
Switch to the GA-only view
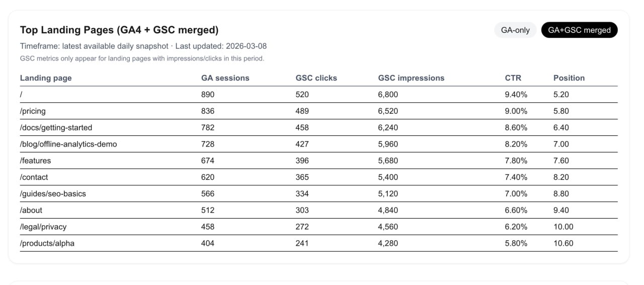pos(515,30)
